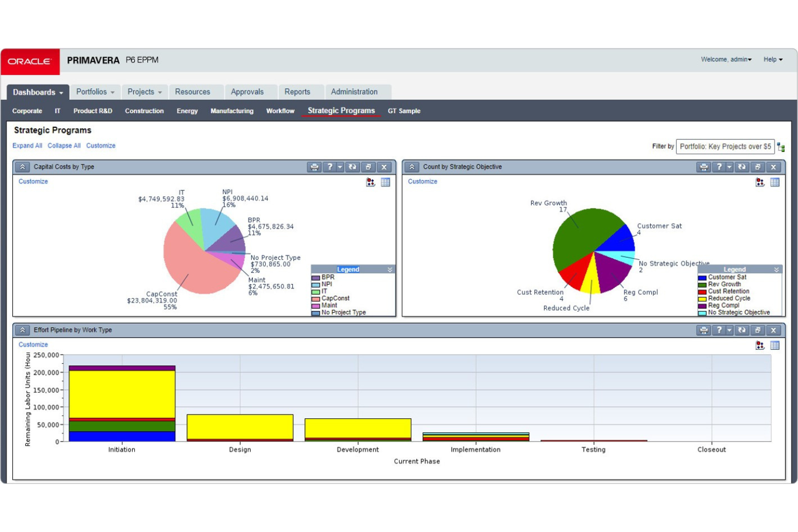Open the Help dropdown menu
This screenshot has width=798, height=532.
(773, 59)
